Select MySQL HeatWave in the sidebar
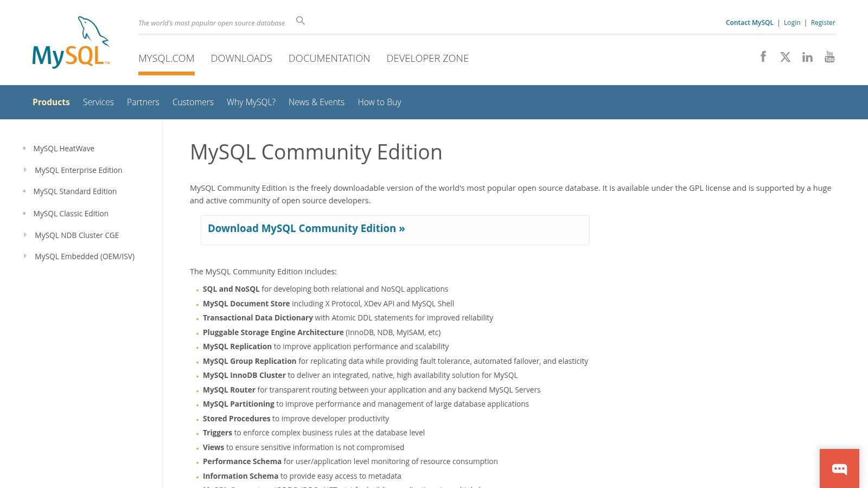 (x=64, y=149)
